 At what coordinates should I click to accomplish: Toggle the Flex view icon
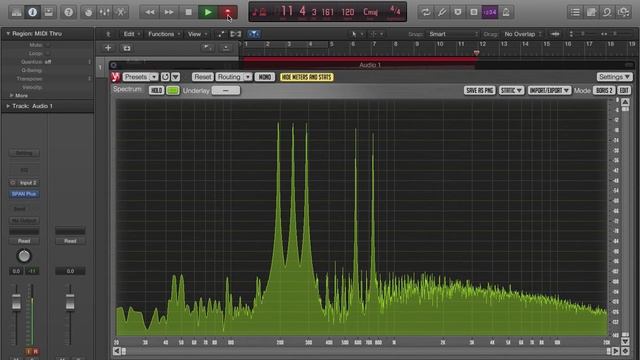pos(236,34)
